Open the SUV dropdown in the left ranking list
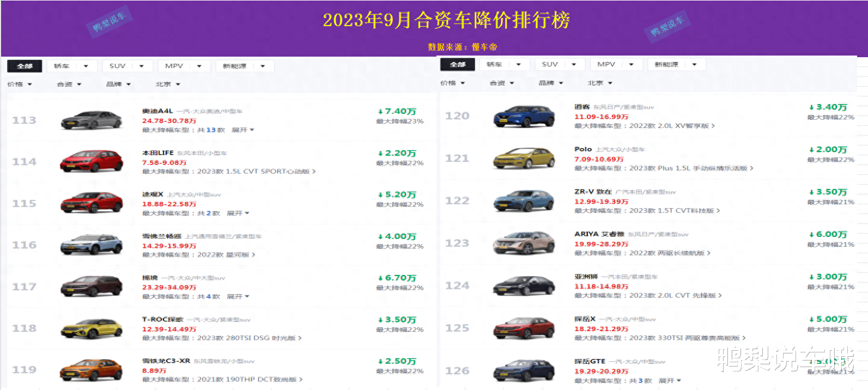Image resolution: width=868 pixels, height=390 pixels. coord(127,66)
